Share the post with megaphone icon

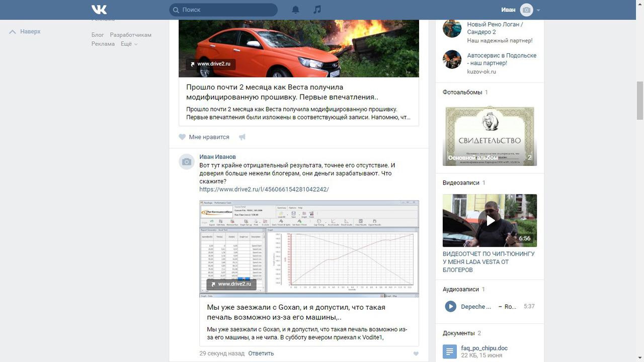coord(242,137)
